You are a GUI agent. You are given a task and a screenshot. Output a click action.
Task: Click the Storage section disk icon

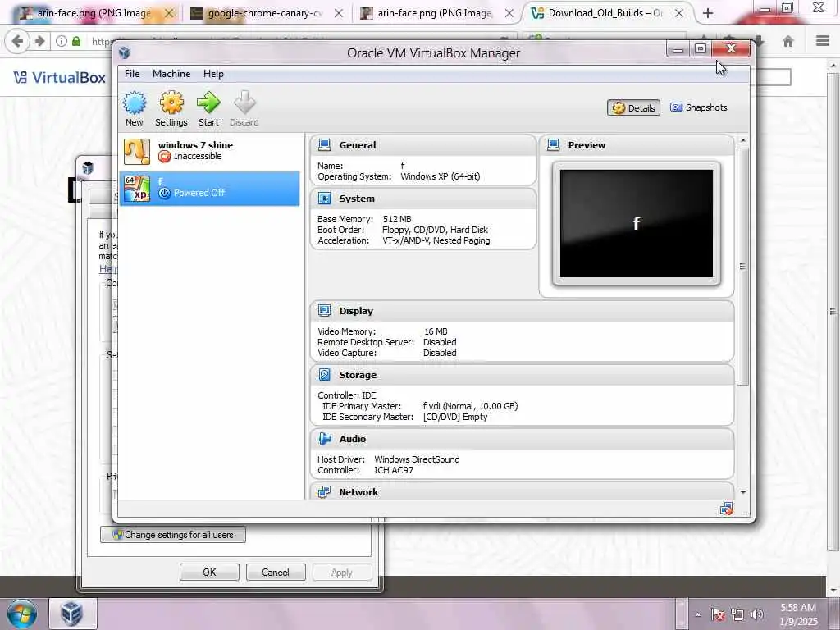pos(324,374)
